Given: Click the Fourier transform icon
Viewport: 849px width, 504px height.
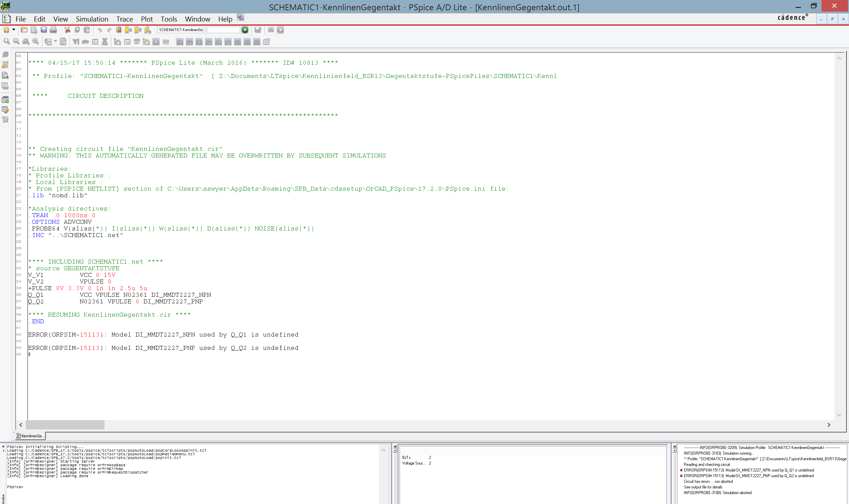Looking at the screenshot, I should coord(85,41).
